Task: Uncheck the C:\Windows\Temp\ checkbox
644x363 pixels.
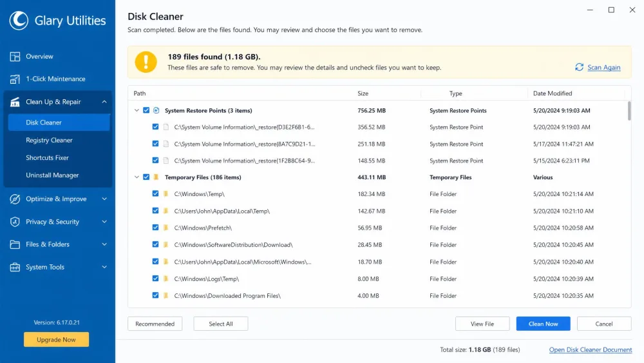Action: coord(155,193)
